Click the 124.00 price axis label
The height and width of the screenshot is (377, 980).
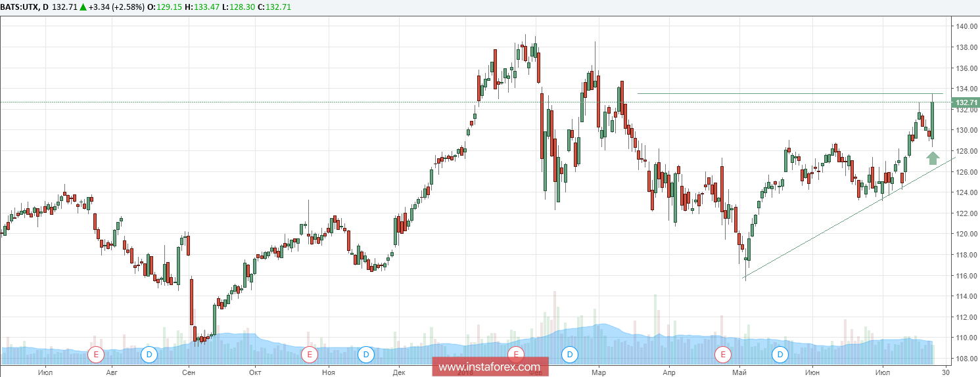point(966,192)
